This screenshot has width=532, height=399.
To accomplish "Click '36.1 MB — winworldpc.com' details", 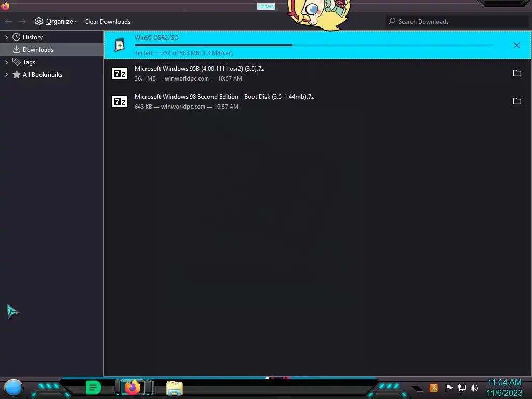I will 188,78.
